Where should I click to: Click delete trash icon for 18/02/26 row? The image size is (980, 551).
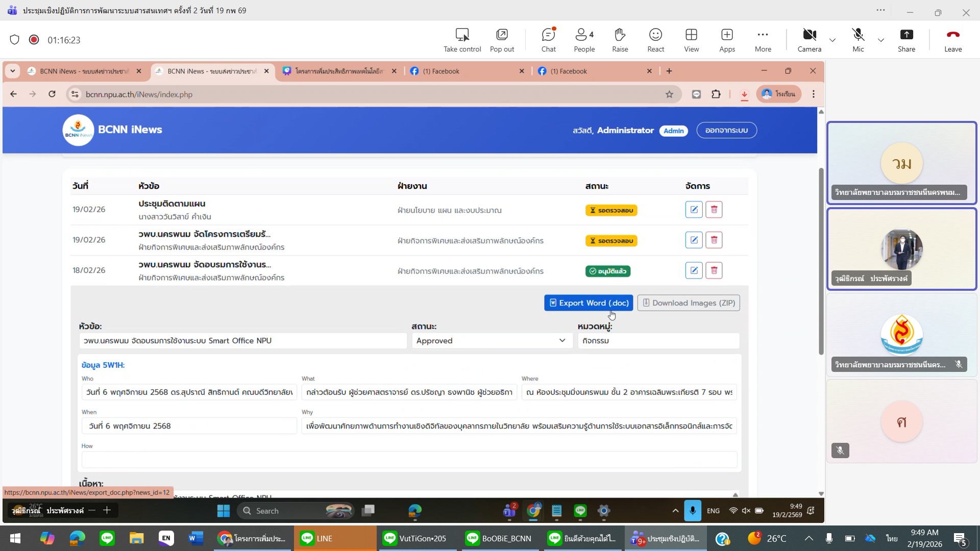click(x=714, y=270)
